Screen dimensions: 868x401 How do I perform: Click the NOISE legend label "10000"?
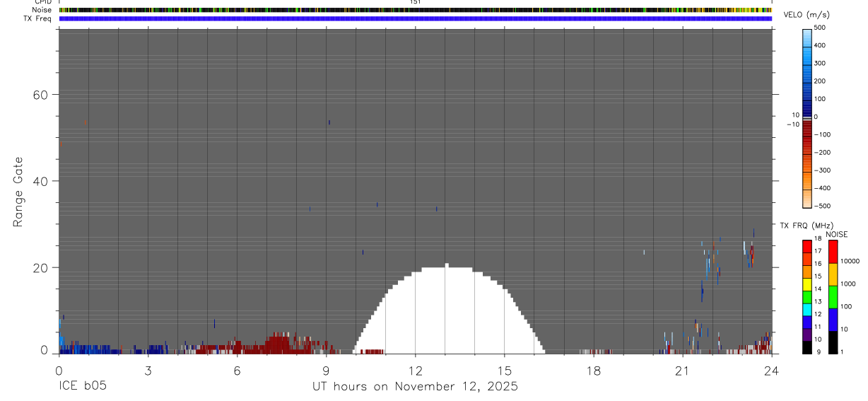pyautogui.click(x=850, y=261)
